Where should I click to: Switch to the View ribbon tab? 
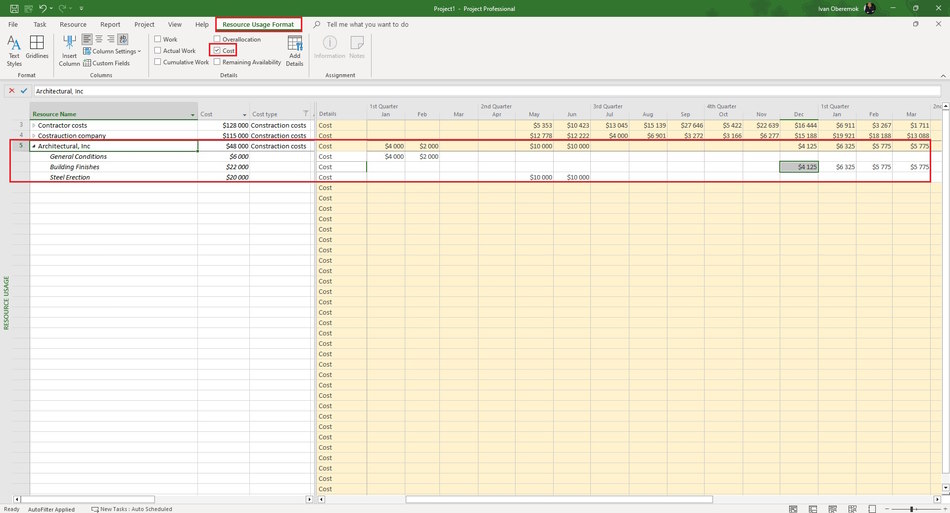[174, 24]
